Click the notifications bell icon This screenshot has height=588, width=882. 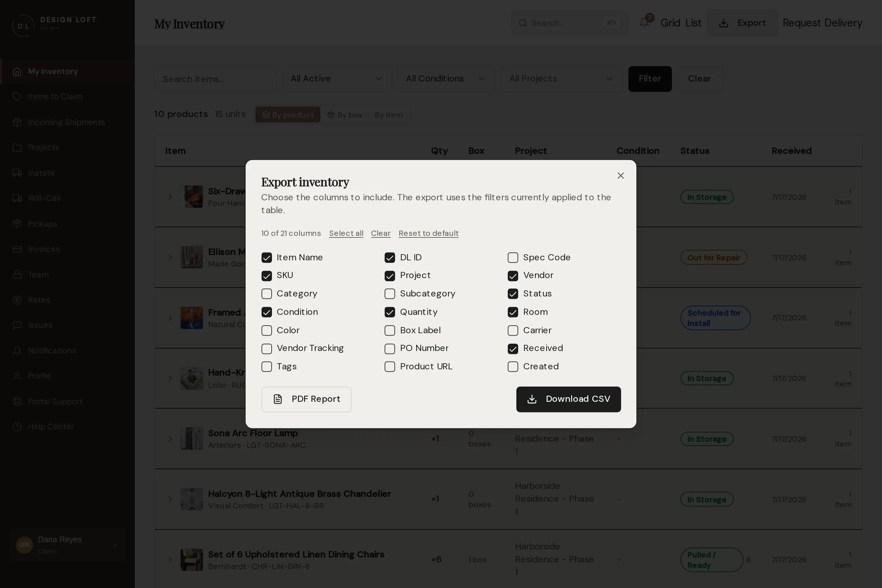(644, 22)
